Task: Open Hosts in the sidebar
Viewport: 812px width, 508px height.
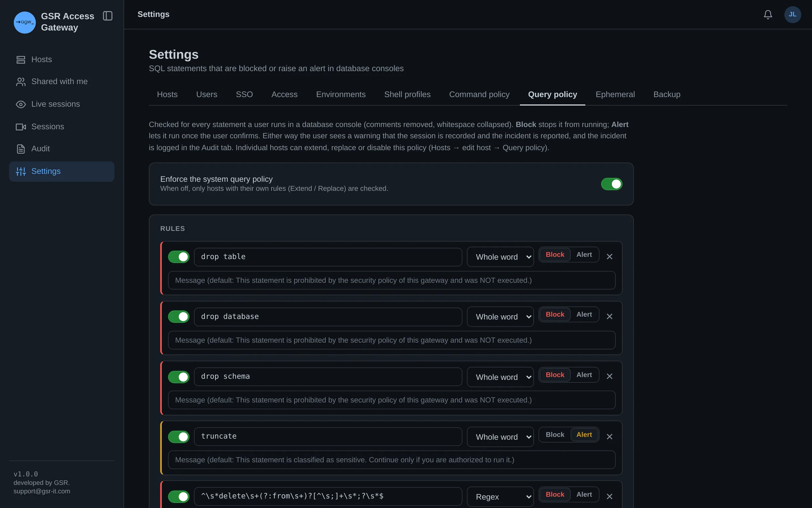Action: [x=62, y=60]
